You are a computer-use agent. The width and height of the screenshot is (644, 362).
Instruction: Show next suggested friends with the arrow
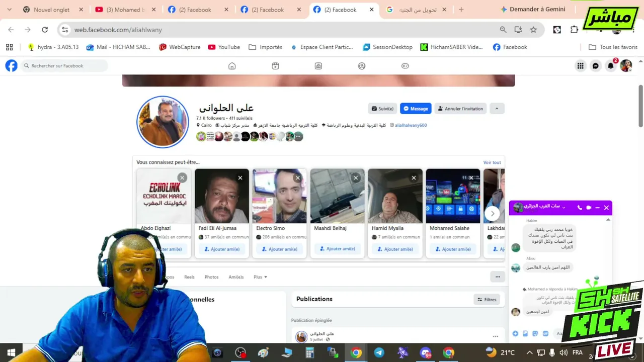pos(493,213)
